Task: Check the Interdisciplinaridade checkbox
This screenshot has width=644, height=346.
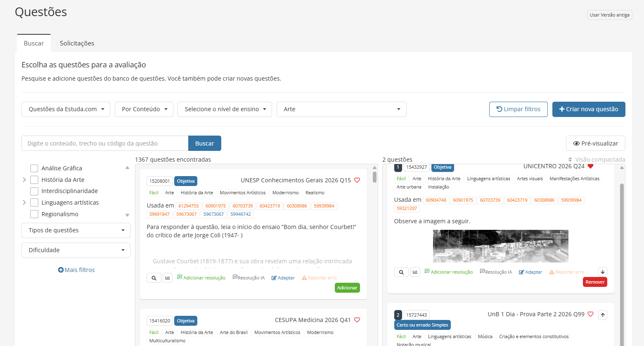Action: (x=34, y=191)
